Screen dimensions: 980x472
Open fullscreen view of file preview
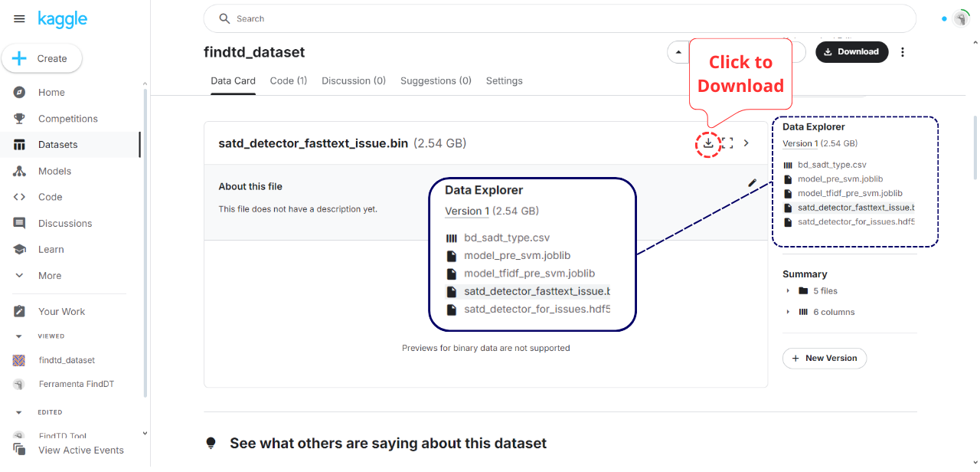click(727, 143)
